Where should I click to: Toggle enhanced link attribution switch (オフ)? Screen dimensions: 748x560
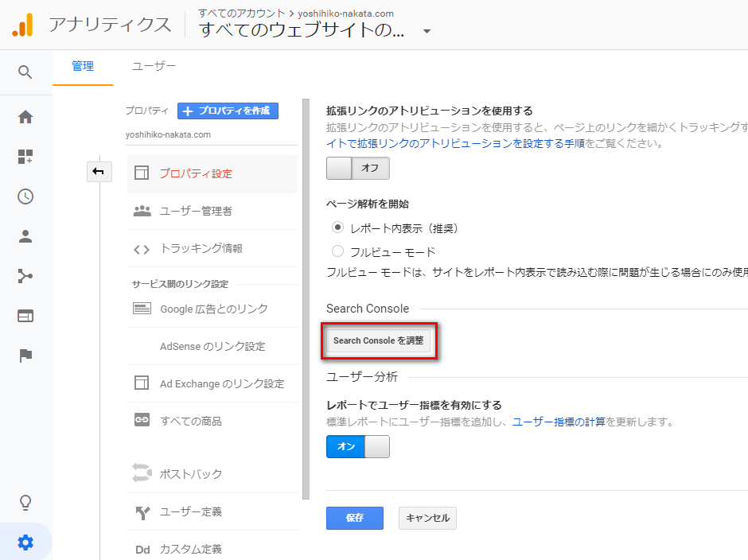(x=358, y=168)
